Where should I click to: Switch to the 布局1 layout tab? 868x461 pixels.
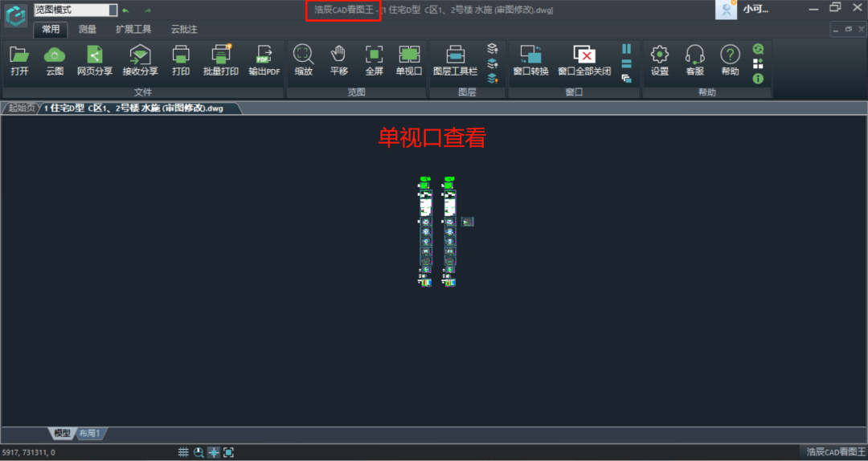(89, 434)
